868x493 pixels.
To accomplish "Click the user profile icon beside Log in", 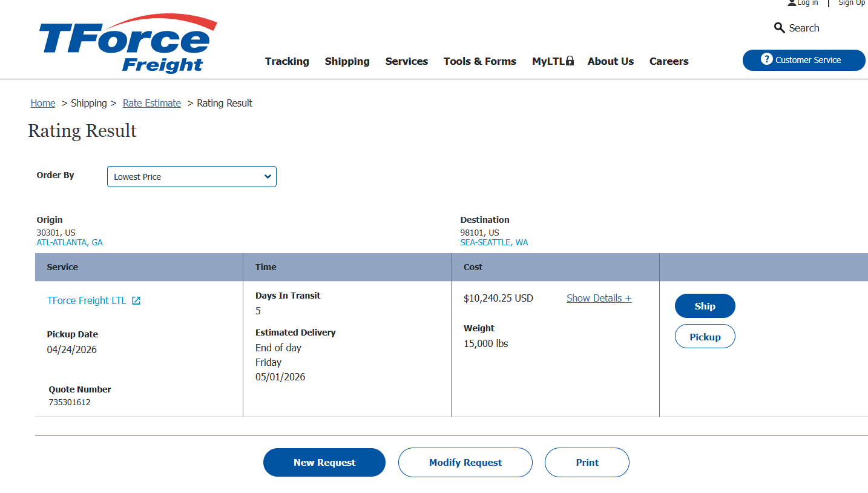I will [x=792, y=3].
